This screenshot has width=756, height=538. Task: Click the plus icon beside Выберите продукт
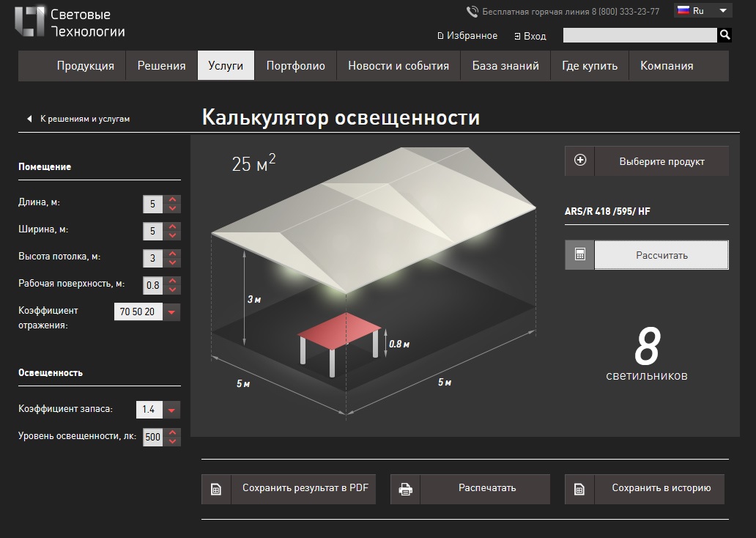coord(580,161)
